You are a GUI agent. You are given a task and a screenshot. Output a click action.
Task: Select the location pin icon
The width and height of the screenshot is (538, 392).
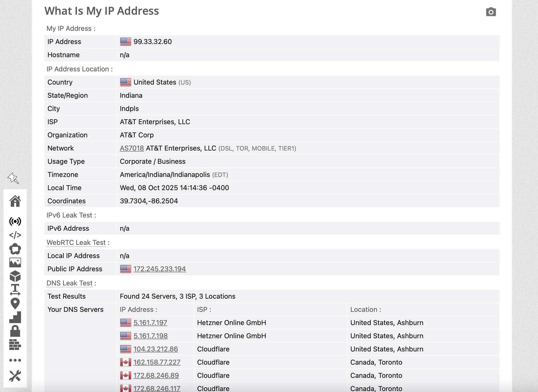point(15,303)
